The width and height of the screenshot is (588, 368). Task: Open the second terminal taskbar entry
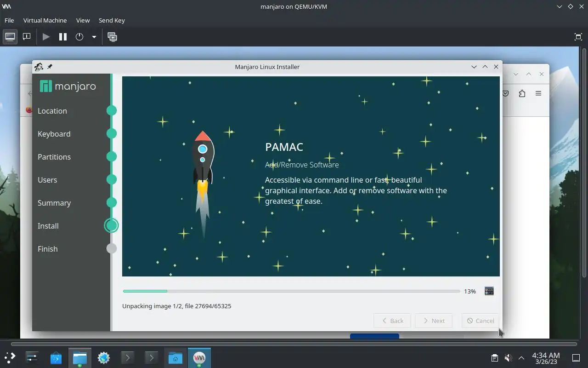[151, 357]
